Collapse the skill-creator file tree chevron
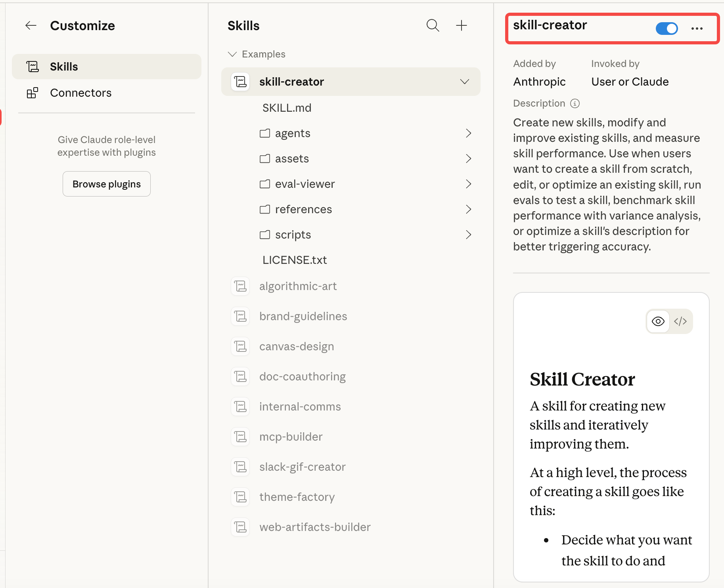This screenshot has height=588, width=724. (464, 82)
